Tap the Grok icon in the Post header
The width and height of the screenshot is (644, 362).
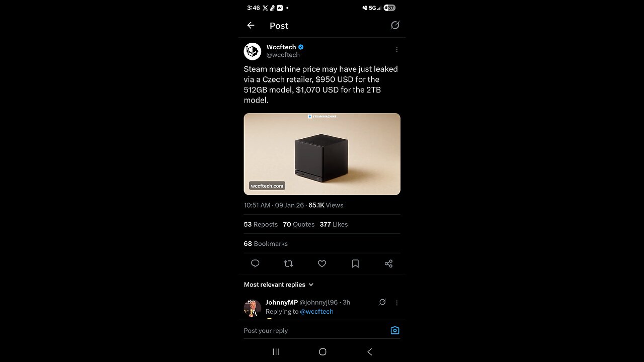coord(395,25)
